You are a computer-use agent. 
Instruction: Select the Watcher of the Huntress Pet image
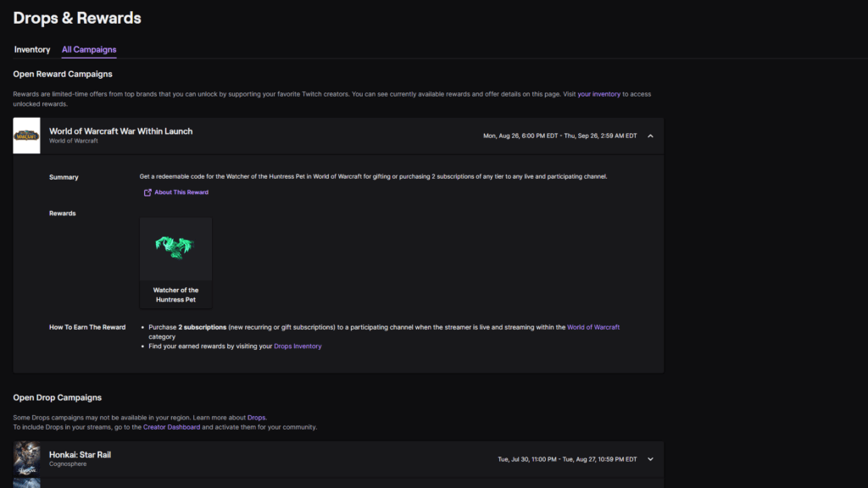tap(175, 249)
